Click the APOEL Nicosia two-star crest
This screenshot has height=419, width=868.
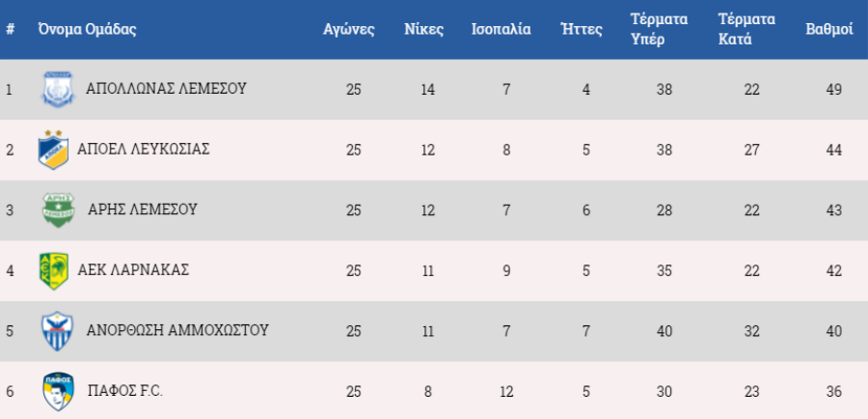[53, 150]
